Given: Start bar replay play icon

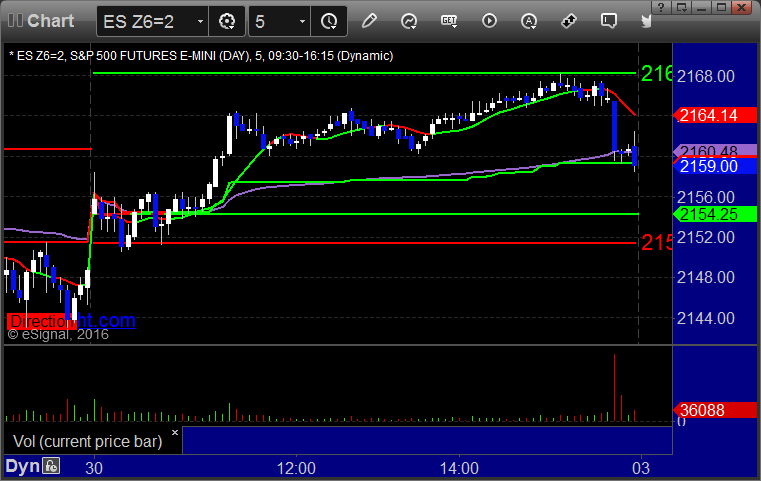Looking at the screenshot, I should point(489,21).
